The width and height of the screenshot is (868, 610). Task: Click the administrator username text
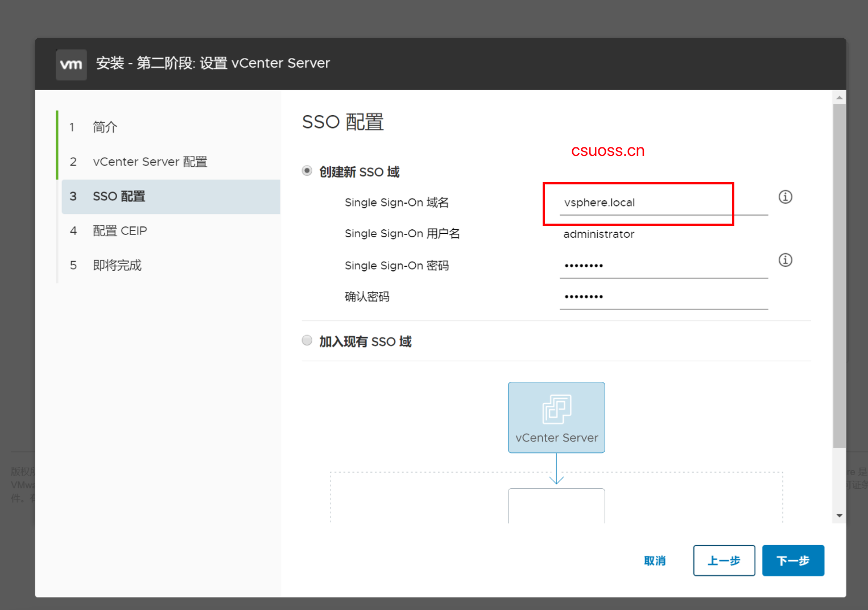coord(599,234)
